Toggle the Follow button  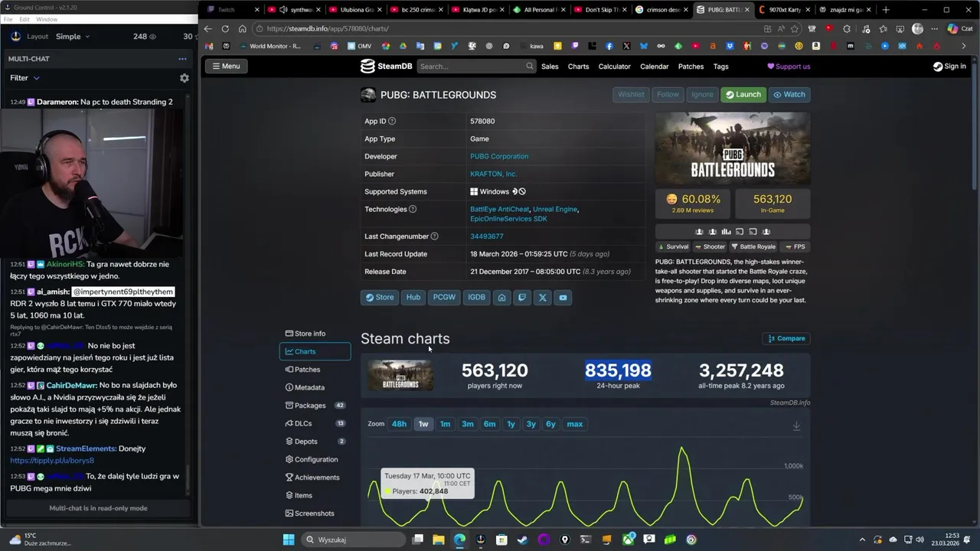(x=668, y=94)
